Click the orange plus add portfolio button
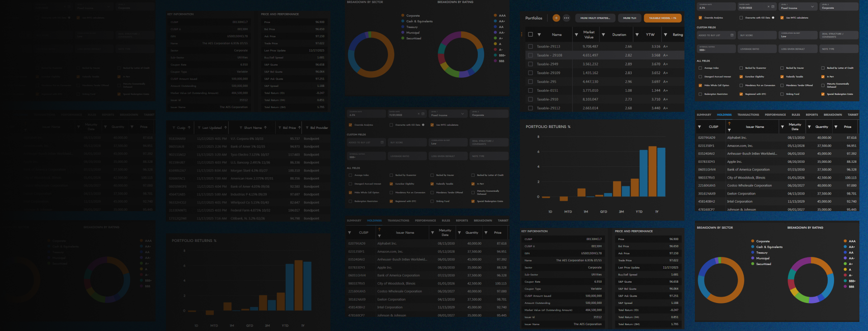 [x=556, y=18]
